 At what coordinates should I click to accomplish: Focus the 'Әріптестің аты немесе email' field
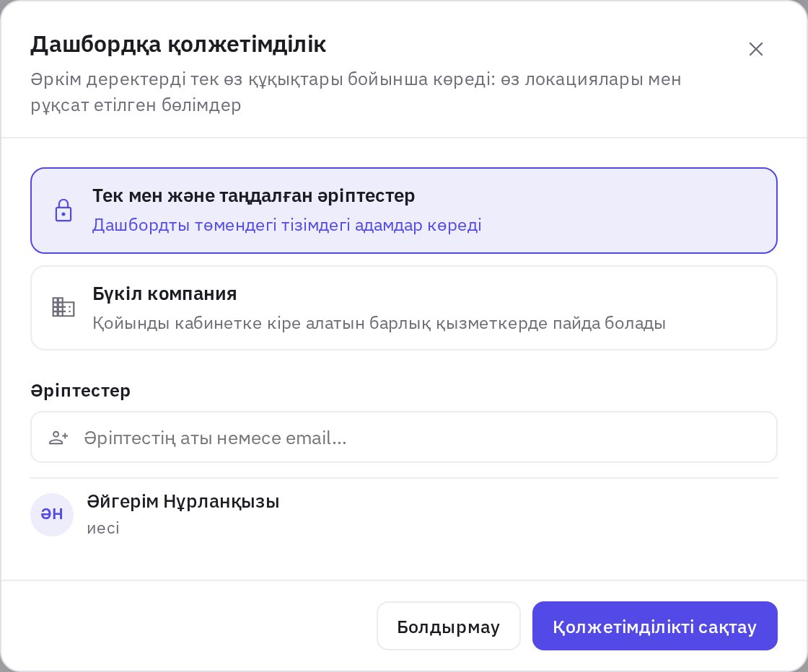(x=403, y=437)
